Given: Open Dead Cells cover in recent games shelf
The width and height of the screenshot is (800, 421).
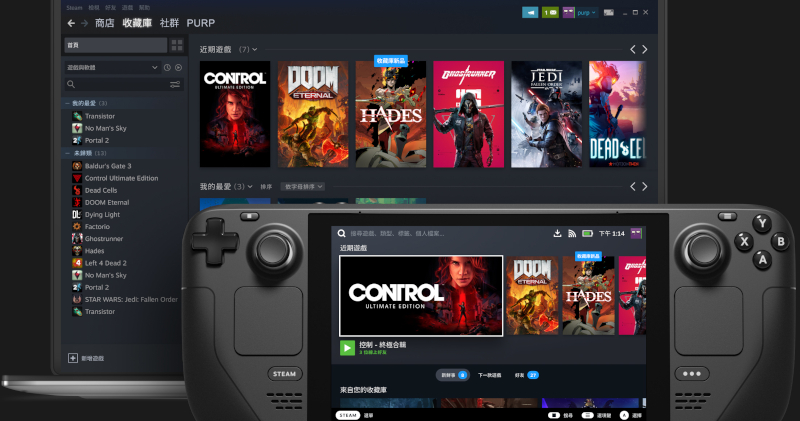Looking at the screenshot, I should click(617, 114).
